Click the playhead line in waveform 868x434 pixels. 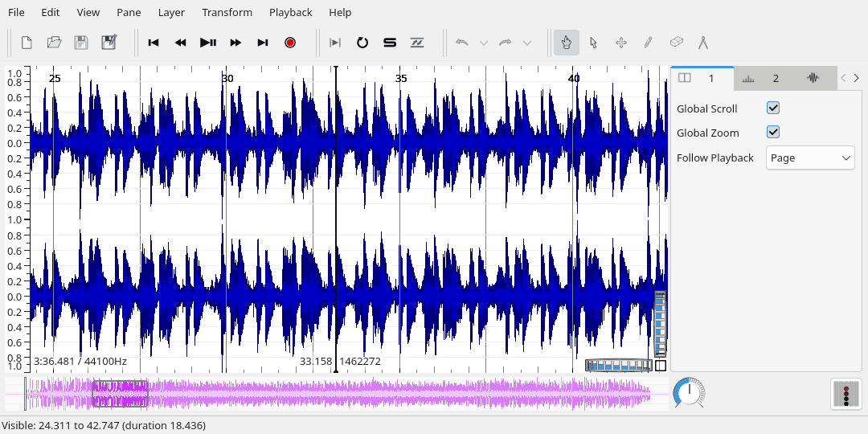pos(335,219)
